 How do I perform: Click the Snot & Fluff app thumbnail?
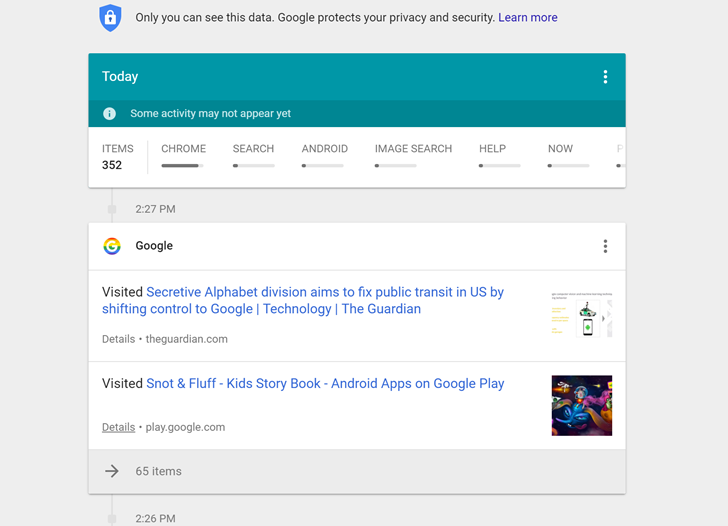pos(581,405)
